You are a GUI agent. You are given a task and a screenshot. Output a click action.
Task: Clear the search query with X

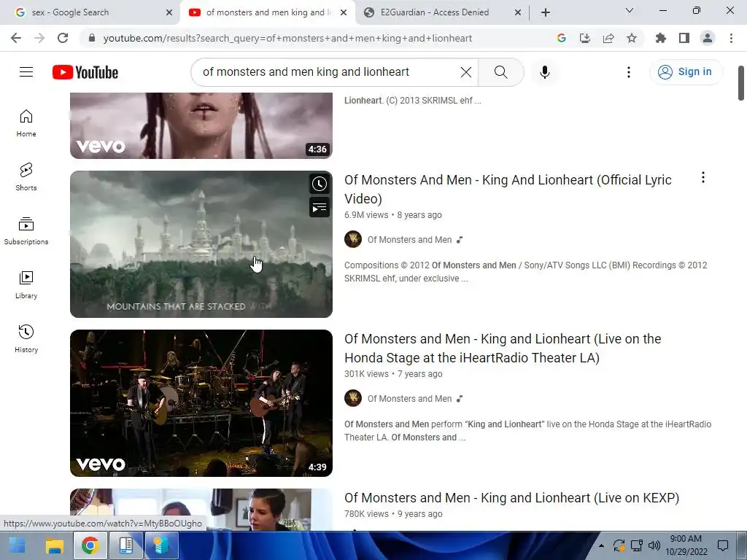[466, 72]
